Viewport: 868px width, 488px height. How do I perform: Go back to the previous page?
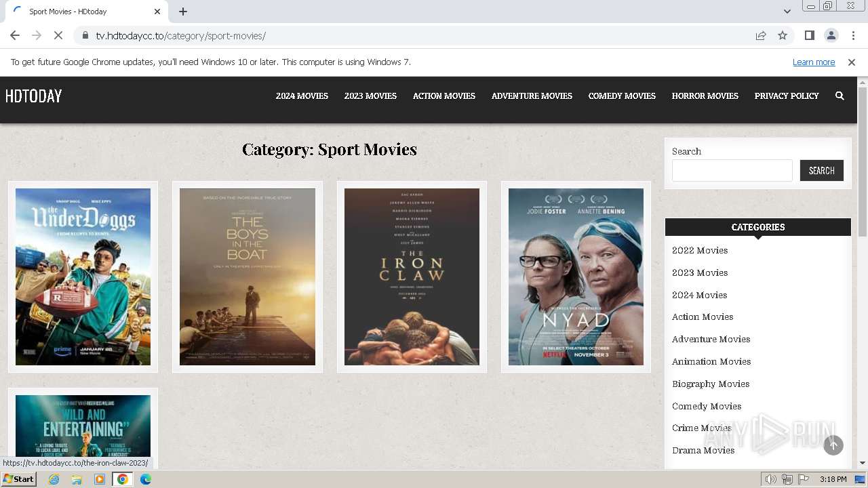[x=15, y=35]
